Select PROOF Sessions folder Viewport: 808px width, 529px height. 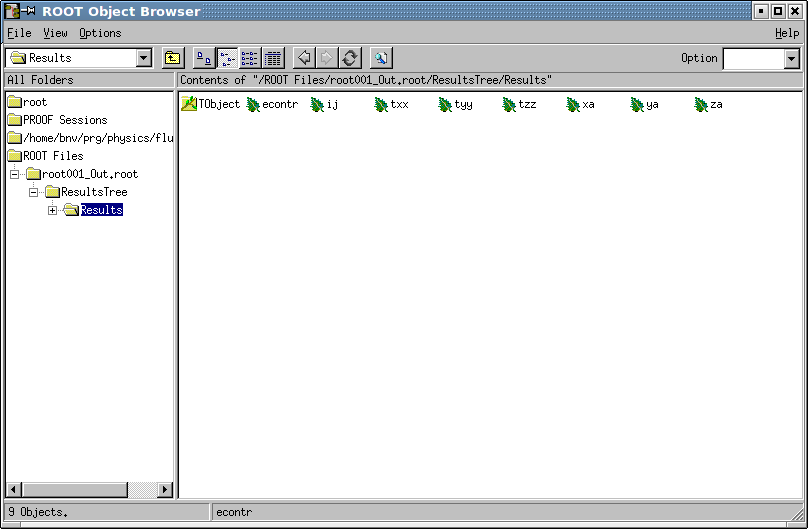click(x=58, y=120)
